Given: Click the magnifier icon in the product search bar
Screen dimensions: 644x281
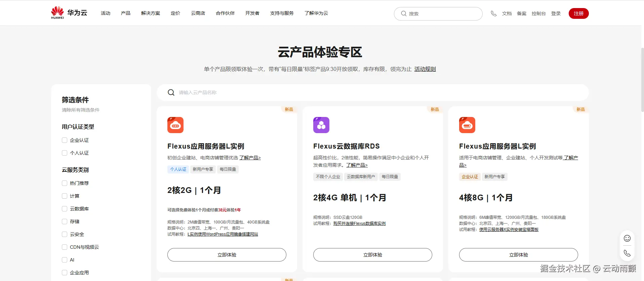Looking at the screenshot, I should 171,92.
